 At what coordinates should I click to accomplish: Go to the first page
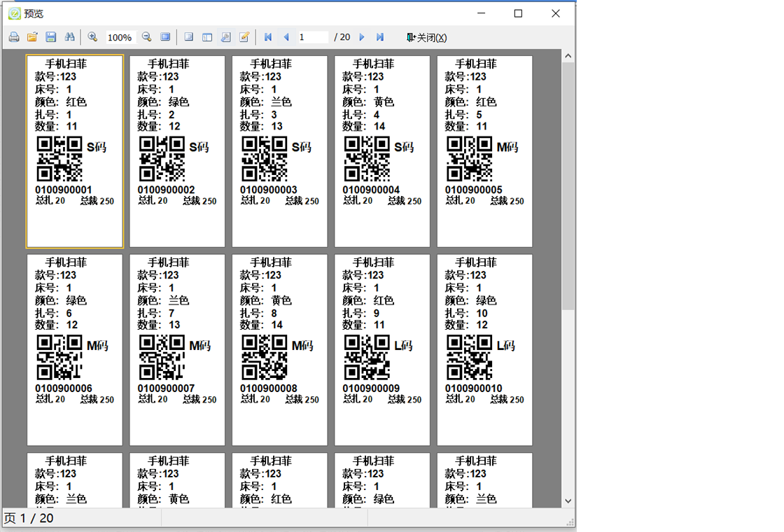(268, 37)
